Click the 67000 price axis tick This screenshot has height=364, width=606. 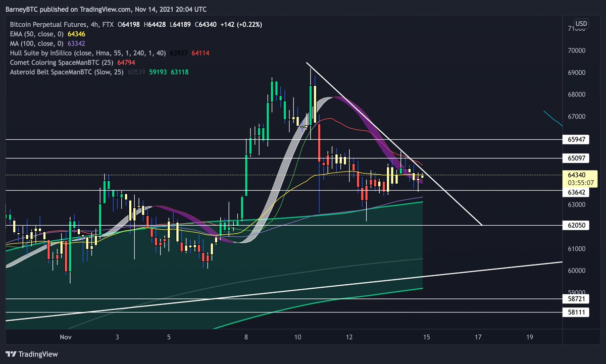576,117
